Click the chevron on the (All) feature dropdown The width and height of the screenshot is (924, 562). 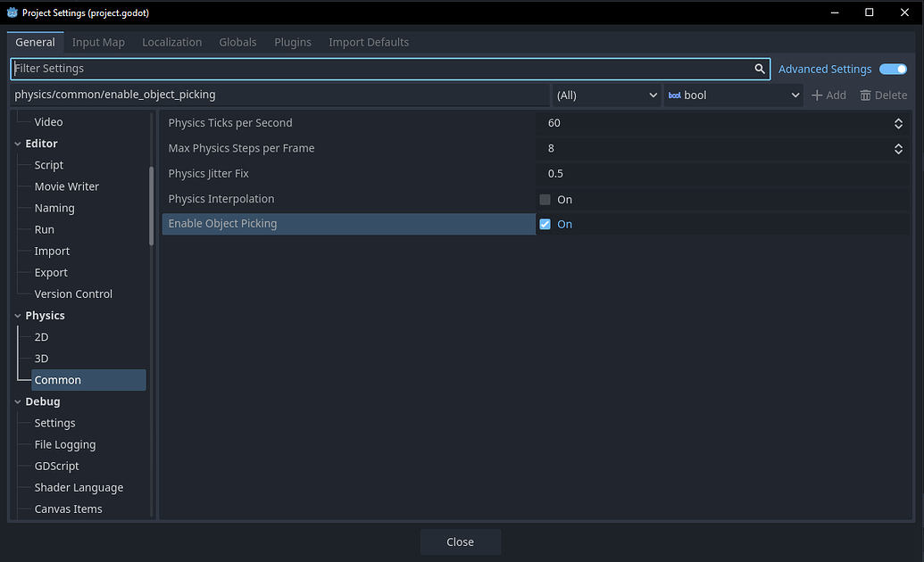point(653,95)
